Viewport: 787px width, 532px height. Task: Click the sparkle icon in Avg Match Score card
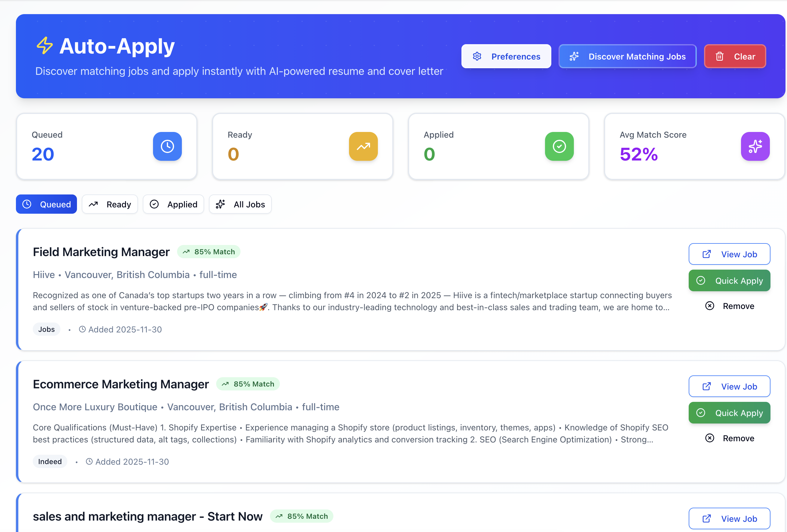755,146
